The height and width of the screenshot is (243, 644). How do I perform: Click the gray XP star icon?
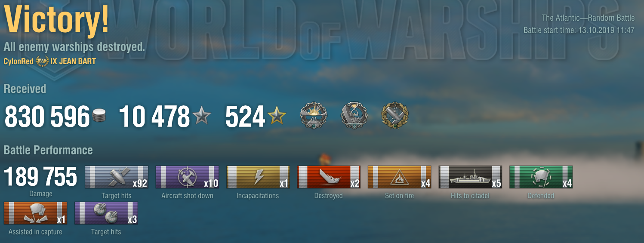tap(202, 117)
